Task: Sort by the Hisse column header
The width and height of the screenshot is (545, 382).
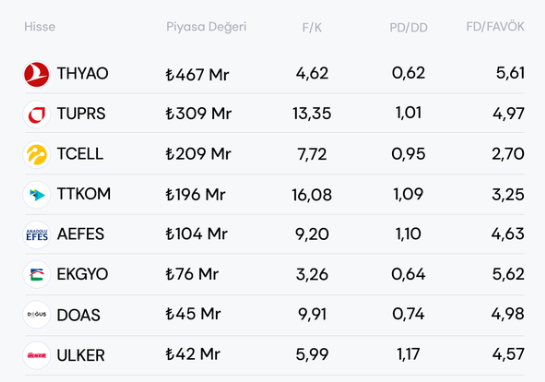Action: [40, 27]
